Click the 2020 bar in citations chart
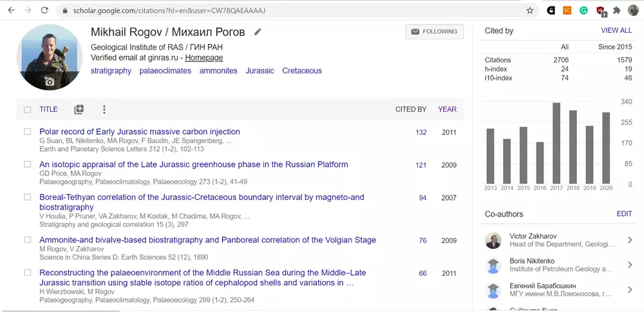 606,148
